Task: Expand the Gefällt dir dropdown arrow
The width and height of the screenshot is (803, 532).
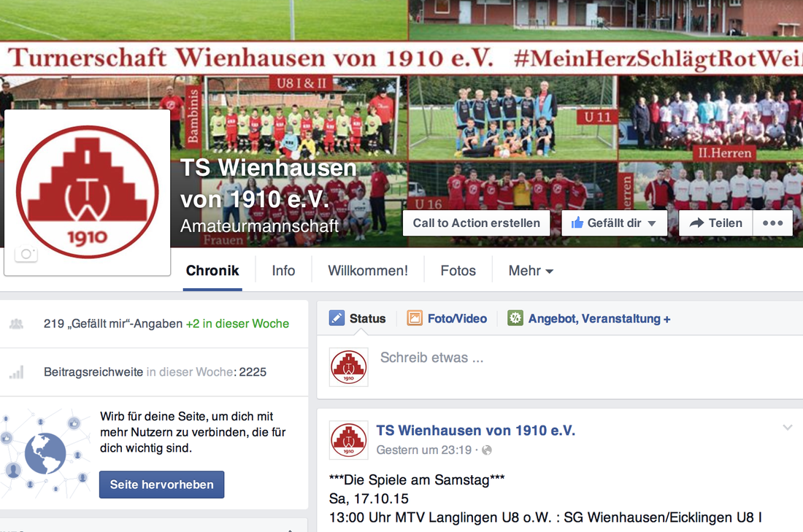Action: pyautogui.click(x=652, y=223)
